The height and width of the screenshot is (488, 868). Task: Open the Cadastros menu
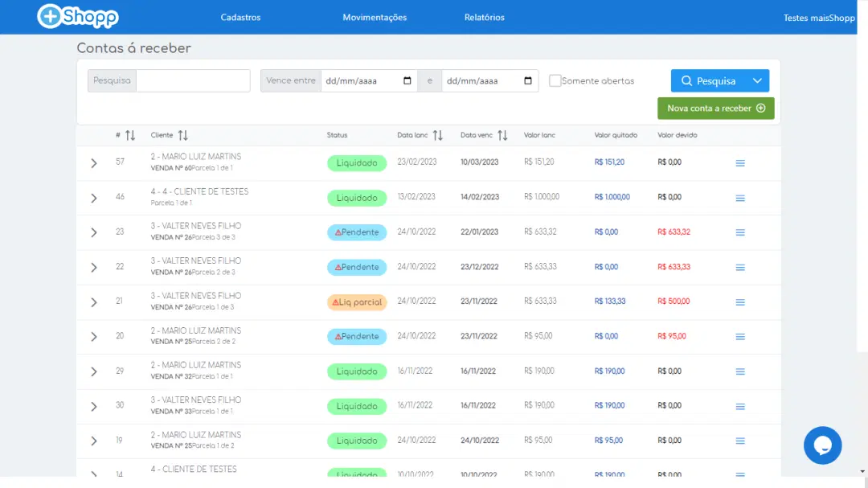click(x=240, y=18)
